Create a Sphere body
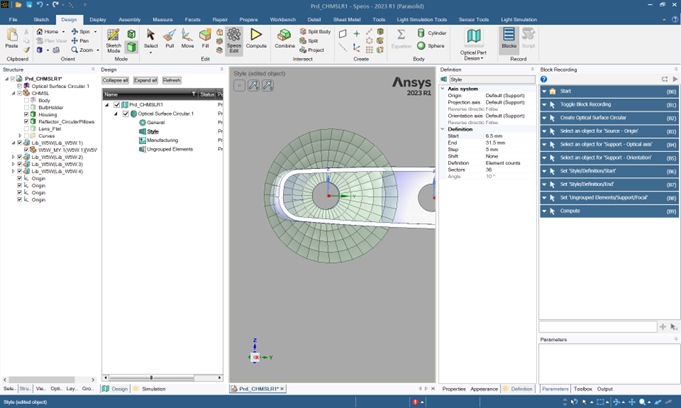This screenshot has width=681, height=408. [431, 45]
